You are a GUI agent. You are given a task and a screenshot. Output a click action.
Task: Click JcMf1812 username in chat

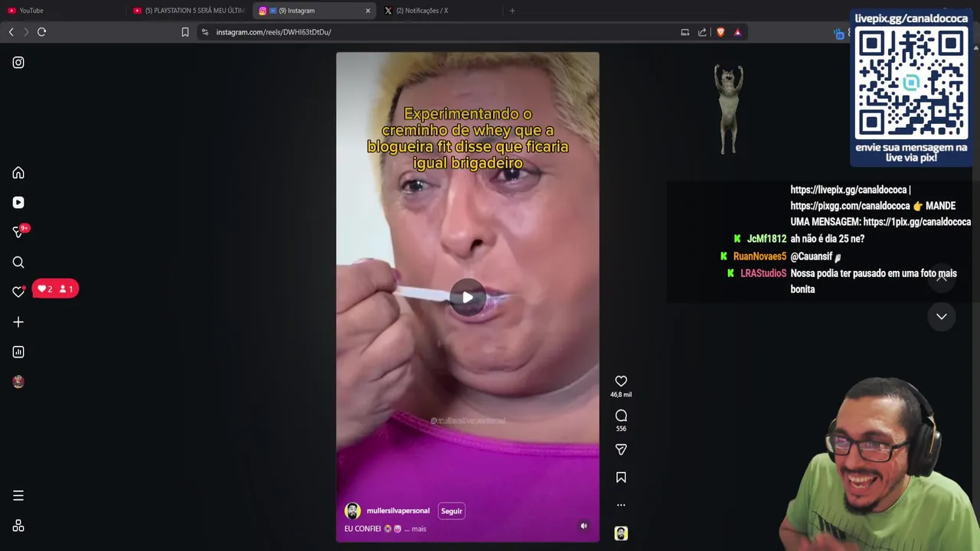click(x=766, y=239)
